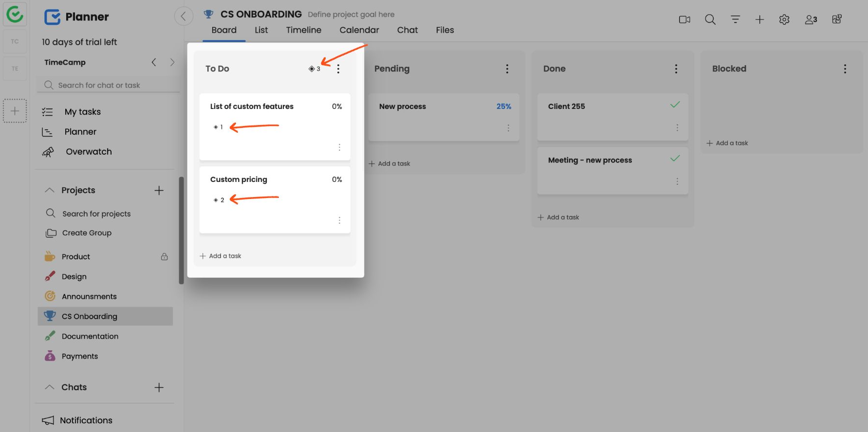868x432 pixels.
Task: Collapse the Chats section chevron
Action: coord(50,387)
